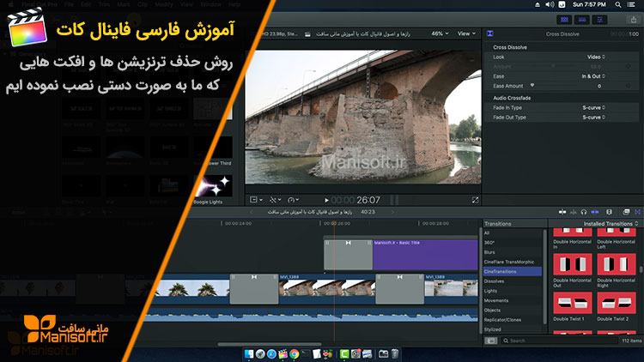Select the Lights category
The image size is (644, 362).
(512, 291)
